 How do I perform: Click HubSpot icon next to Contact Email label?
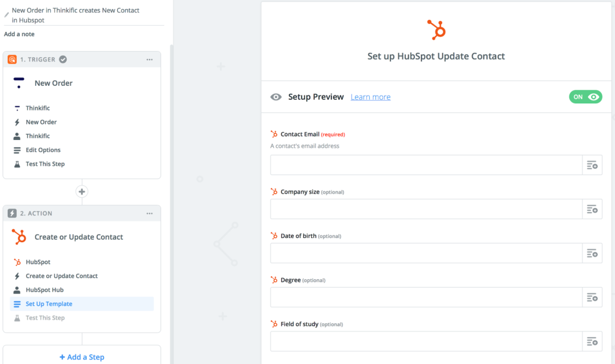tap(274, 134)
